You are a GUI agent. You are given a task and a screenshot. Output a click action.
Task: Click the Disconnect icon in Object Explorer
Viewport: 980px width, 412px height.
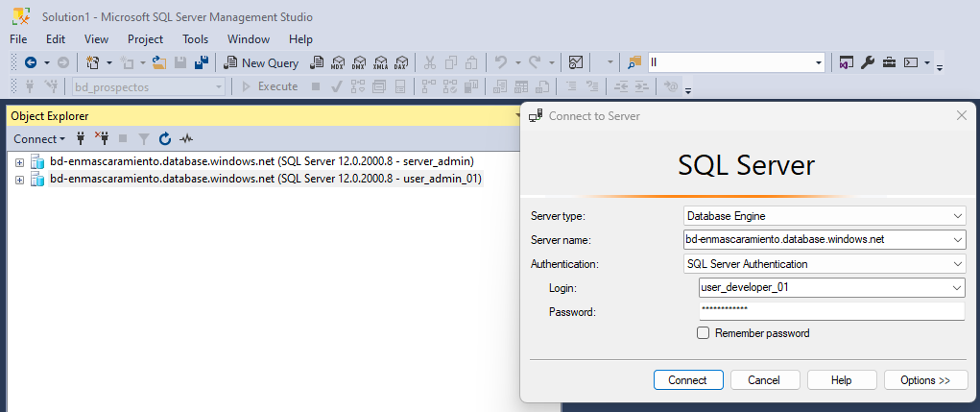[x=102, y=138]
